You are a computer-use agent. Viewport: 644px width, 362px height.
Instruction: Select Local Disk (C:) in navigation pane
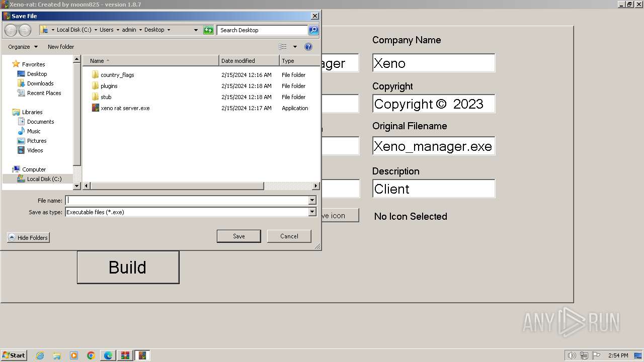coord(44,179)
